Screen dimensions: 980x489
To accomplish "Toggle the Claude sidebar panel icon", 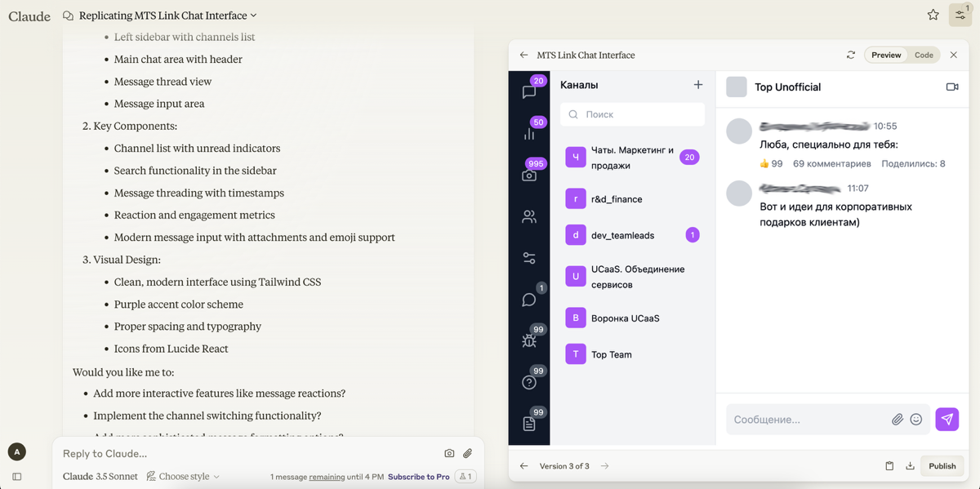I will 17,477.
